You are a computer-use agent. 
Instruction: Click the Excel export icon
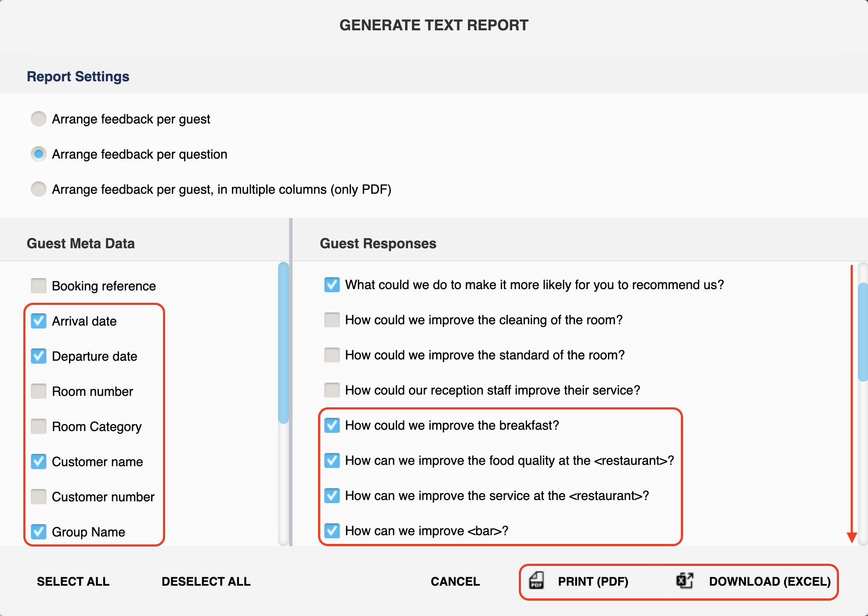pyautogui.click(x=684, y=580)
